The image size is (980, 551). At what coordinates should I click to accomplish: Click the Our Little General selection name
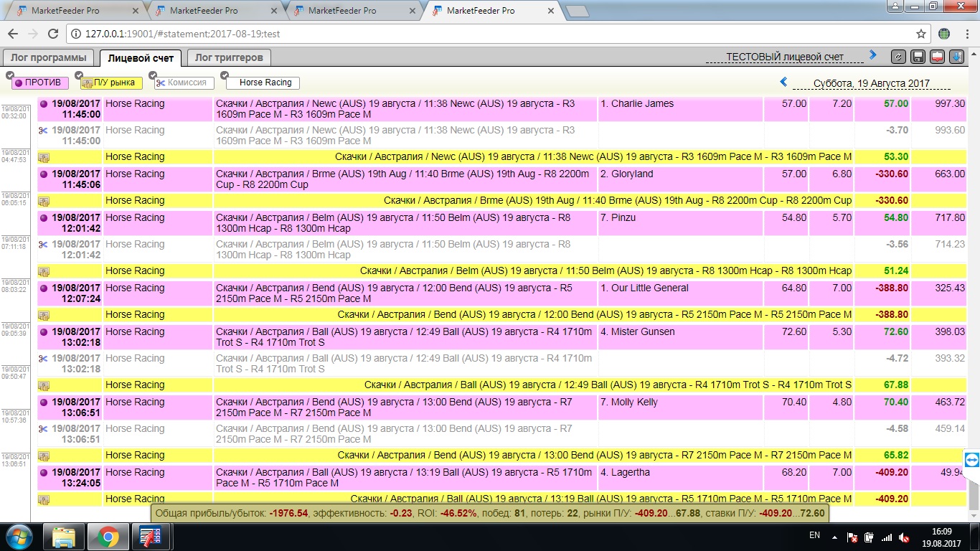[644, 288]
